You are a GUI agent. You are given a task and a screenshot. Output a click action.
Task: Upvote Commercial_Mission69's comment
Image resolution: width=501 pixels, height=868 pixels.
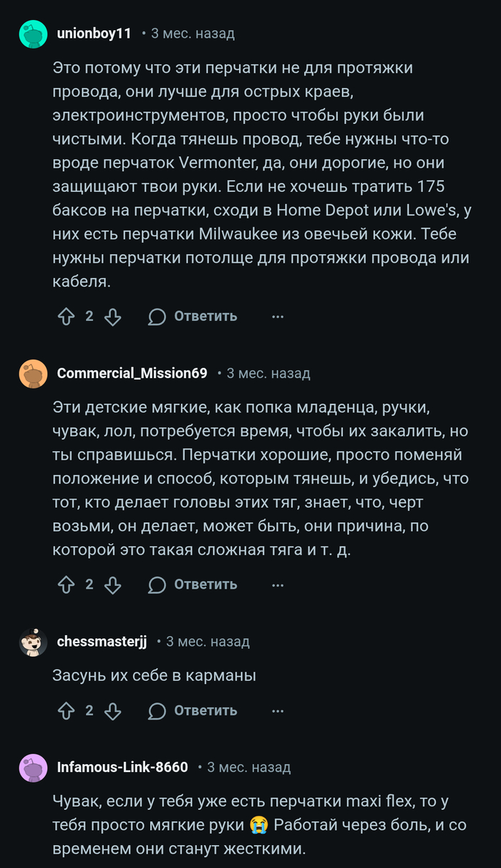coord(66,584)
